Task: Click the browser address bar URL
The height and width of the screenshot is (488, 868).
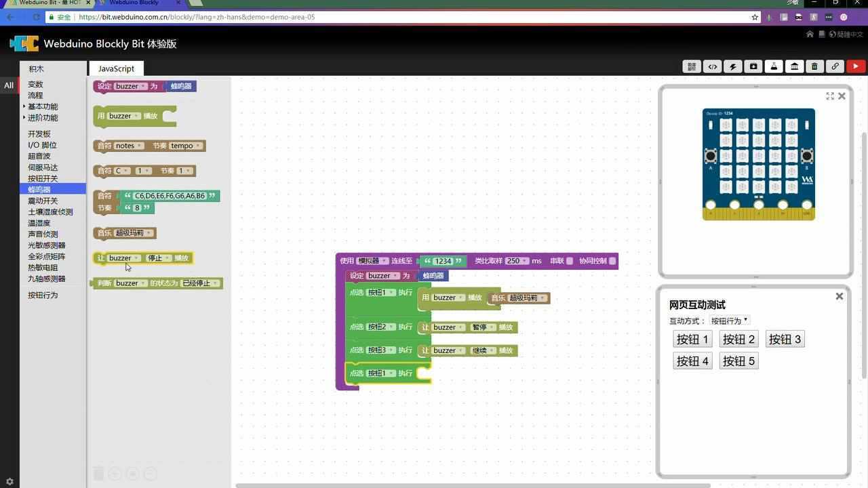Action: (x=197, y=17)
